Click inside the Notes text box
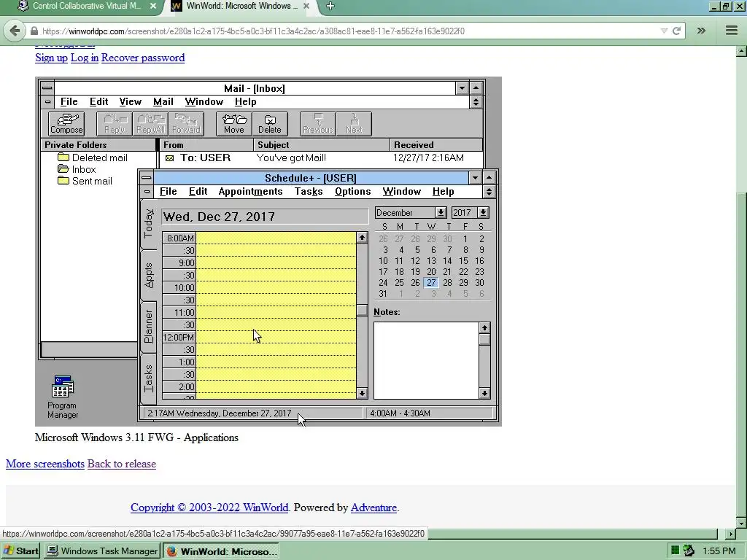Viewport: 747px width, 560px height. pos(426,360)
